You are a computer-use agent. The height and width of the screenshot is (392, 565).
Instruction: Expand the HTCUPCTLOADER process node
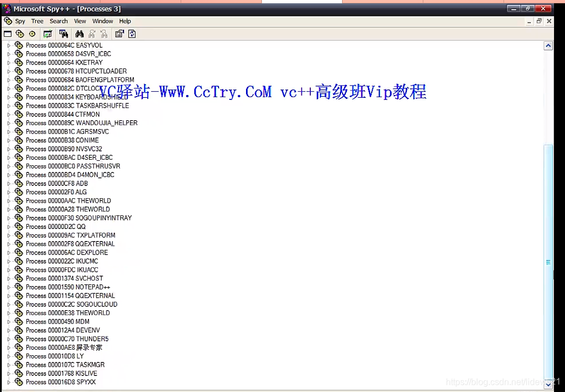9,71
